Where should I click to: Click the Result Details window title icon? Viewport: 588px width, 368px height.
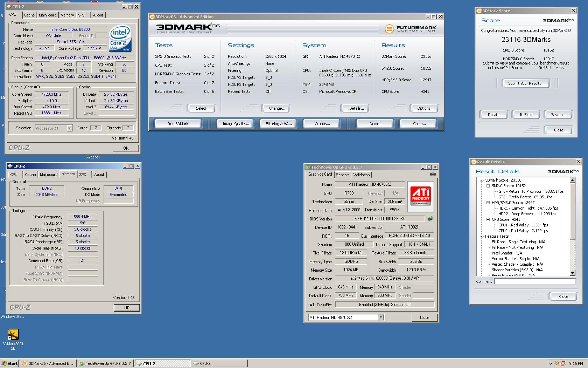pos(474,162)
